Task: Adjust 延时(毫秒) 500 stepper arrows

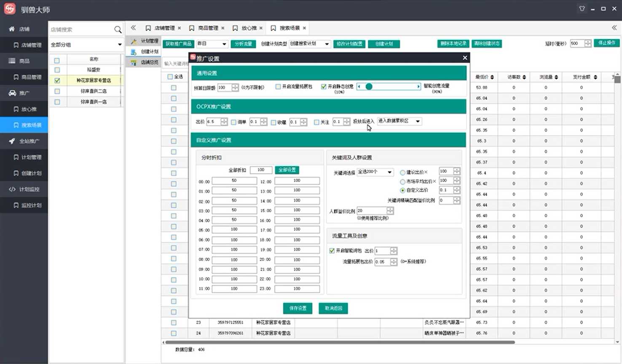Action: pyautogui.click(x=588, y=43)
